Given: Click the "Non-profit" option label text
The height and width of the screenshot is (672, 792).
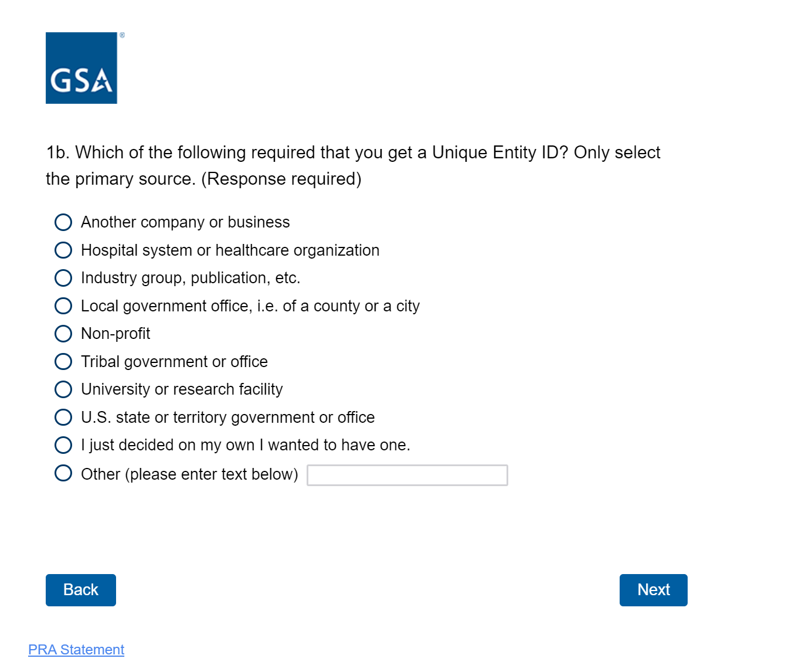Looking at the screenshot, I should (115, 334).
